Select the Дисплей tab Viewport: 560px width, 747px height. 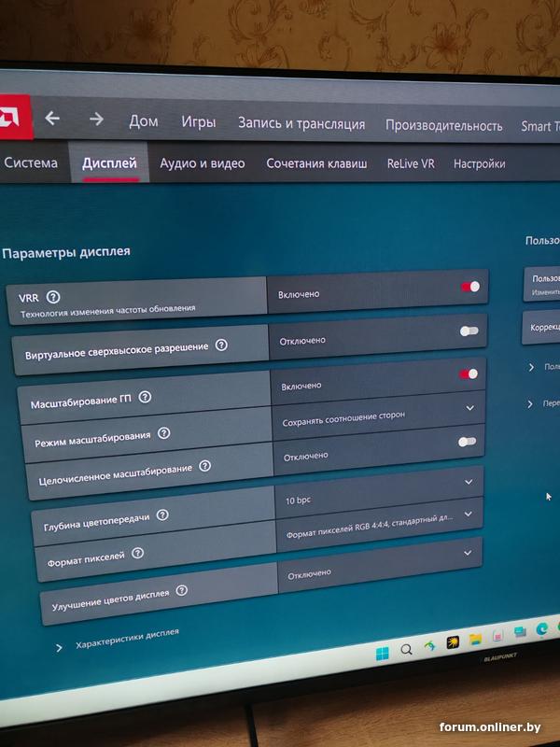(x=109, y=163)
